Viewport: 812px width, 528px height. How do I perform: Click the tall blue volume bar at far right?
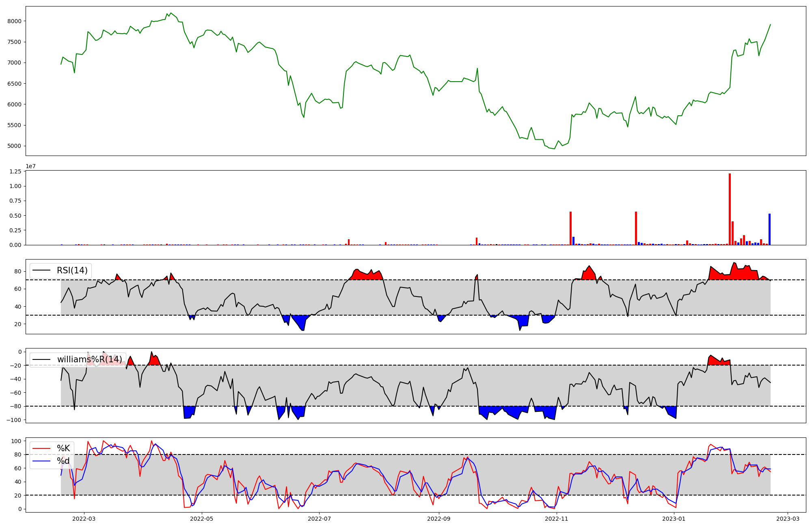[769, 229]
